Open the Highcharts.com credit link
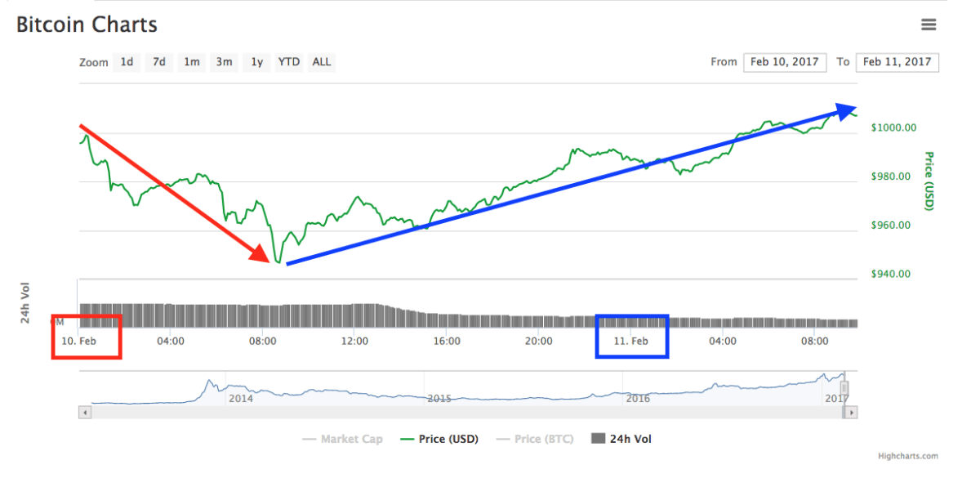The width and height of the screenshot is (980, 478). pos(908,457)
